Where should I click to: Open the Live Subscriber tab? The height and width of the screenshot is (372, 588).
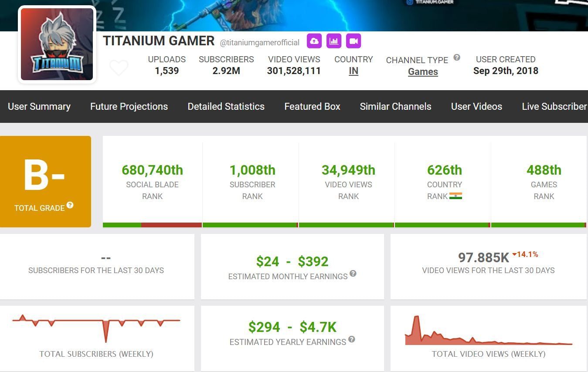(554, 107)
